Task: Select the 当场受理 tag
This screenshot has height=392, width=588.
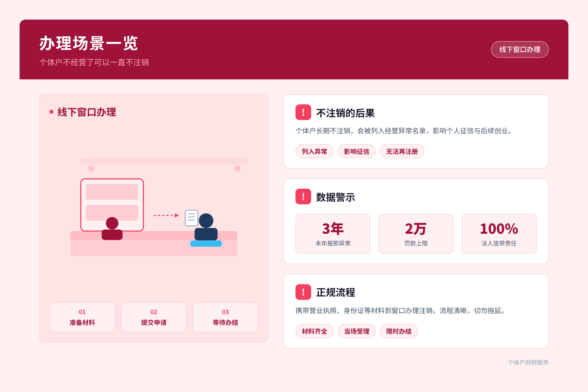Action: [356, 331]
